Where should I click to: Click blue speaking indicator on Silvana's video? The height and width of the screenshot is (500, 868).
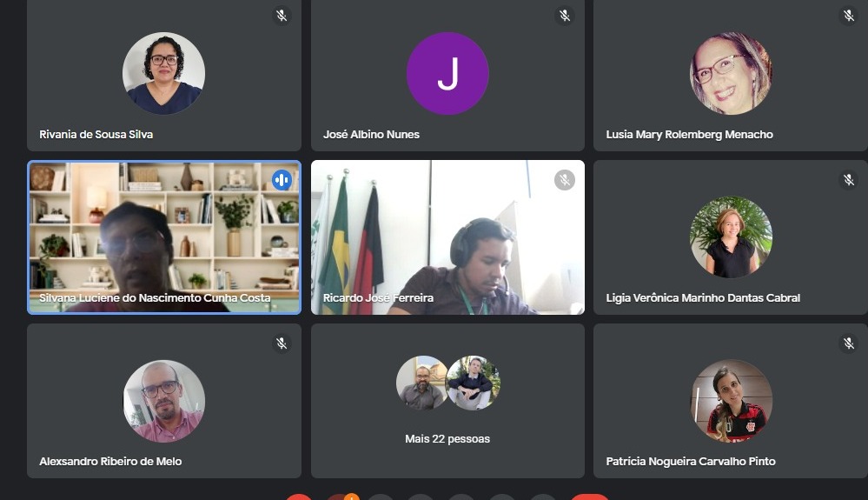pos(282,180)
